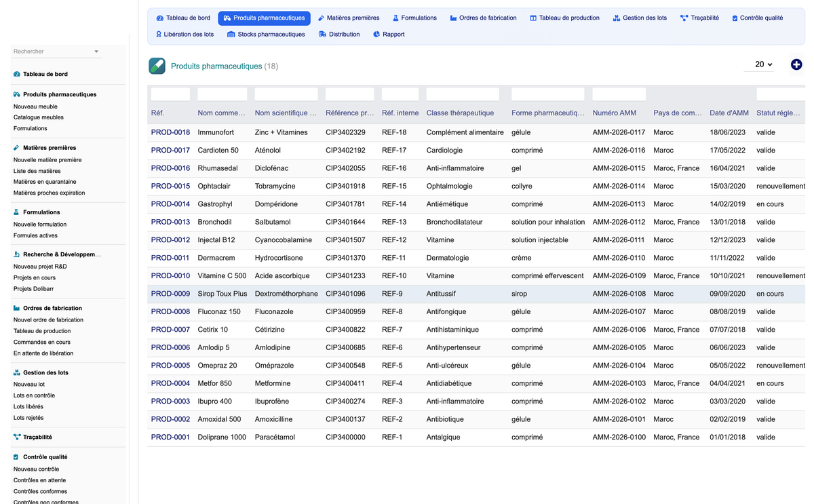Open sidebar link Tableau de production

pyautogui.click(x=42, y=331)
